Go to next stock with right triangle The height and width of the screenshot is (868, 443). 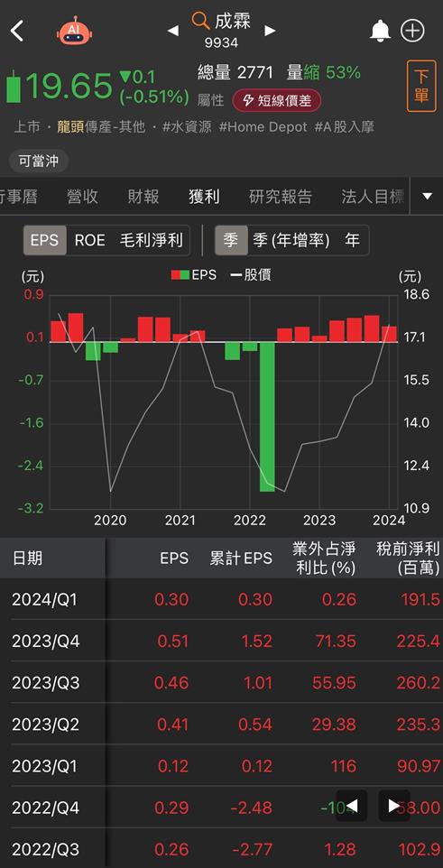[x=270, y=31]
